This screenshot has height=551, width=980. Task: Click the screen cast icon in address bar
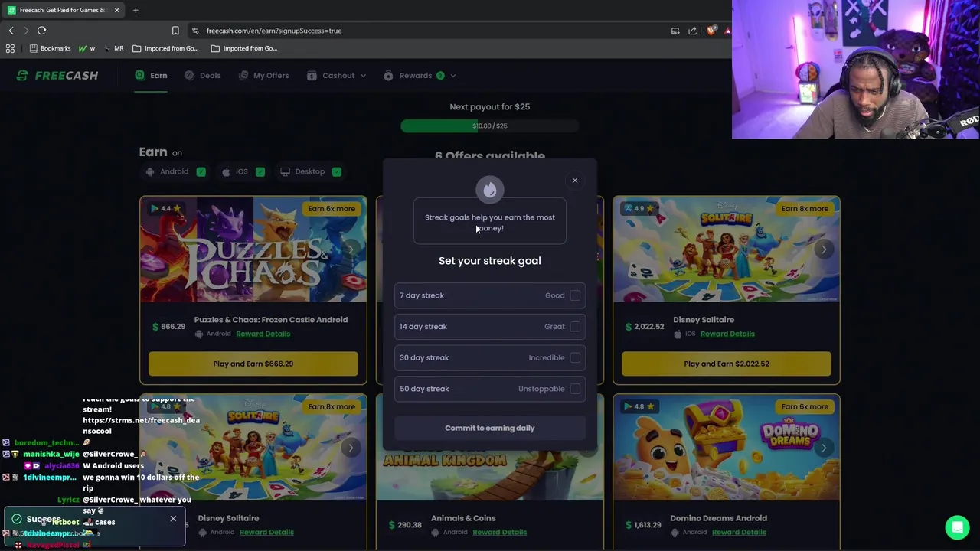675,31
